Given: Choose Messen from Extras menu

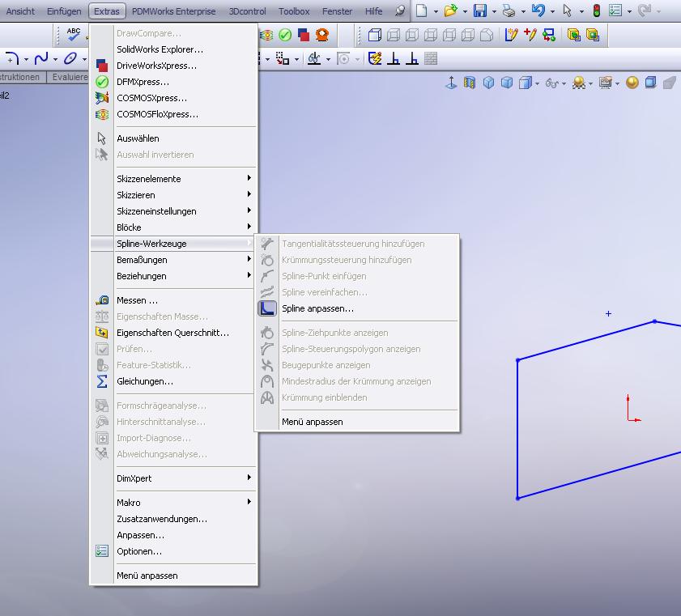Looking at the screenshot, I should click(x=137, y=300).
